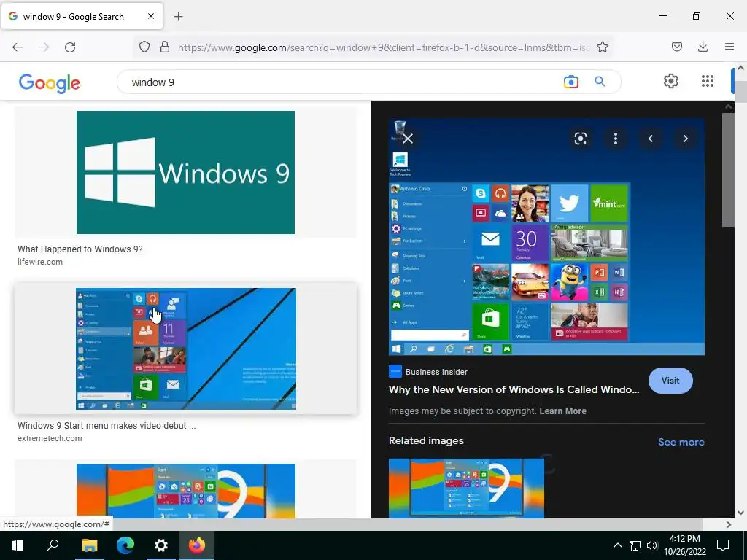Submit search with the magnifier icon
Screen dimensions: 747x560
(600, 82)
